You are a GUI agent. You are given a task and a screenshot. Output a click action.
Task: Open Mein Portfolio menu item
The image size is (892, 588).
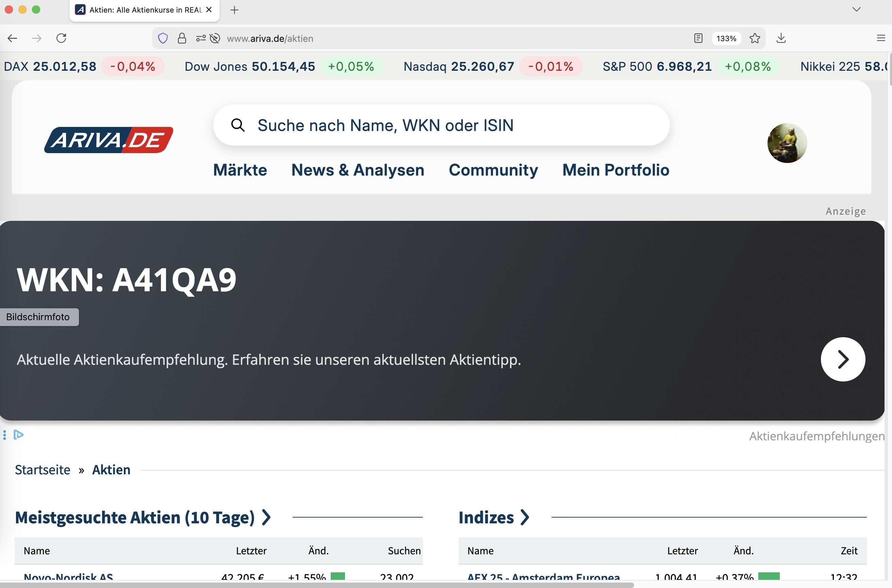616,170
